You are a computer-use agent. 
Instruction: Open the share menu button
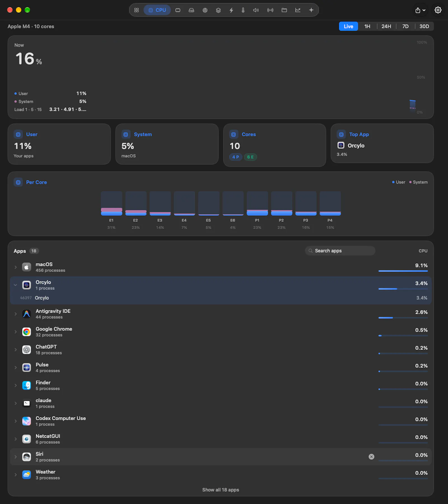[420, 10]
